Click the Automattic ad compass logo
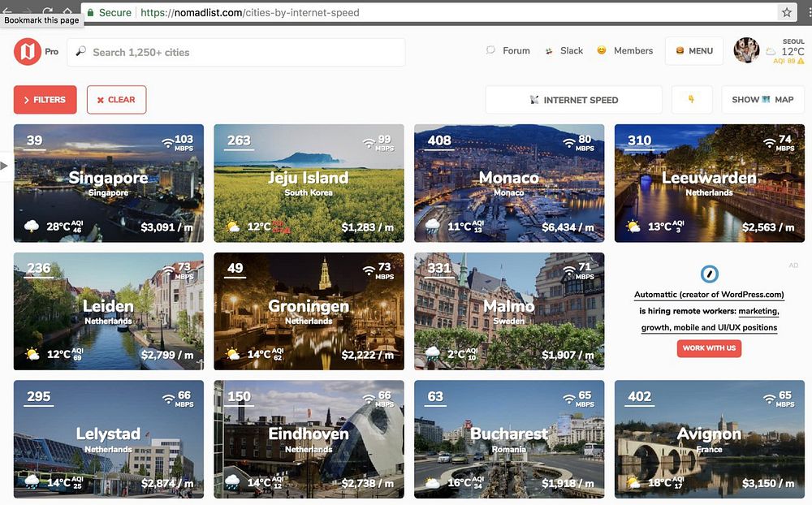 [710, 274]
